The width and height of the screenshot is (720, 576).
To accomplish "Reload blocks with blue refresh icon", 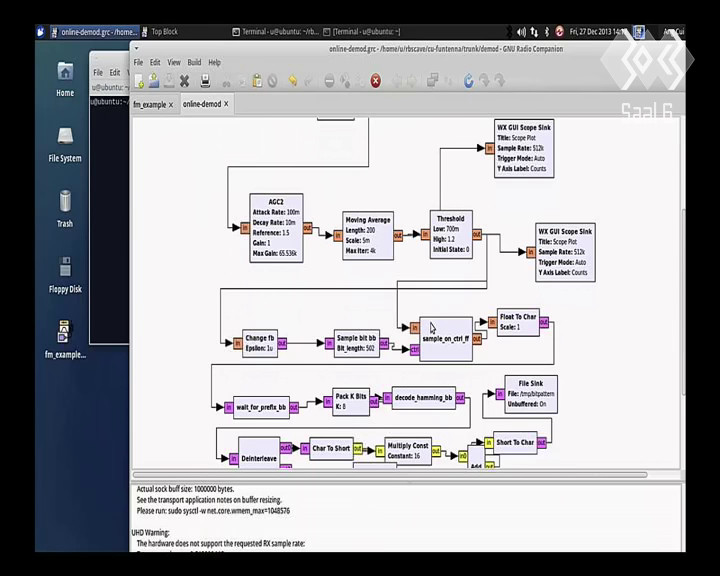I will [x=468, y=81].
